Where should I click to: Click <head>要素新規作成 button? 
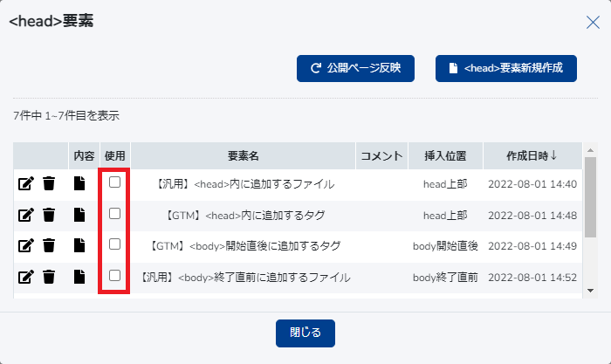pyautogui.click(x=506, y=67)
